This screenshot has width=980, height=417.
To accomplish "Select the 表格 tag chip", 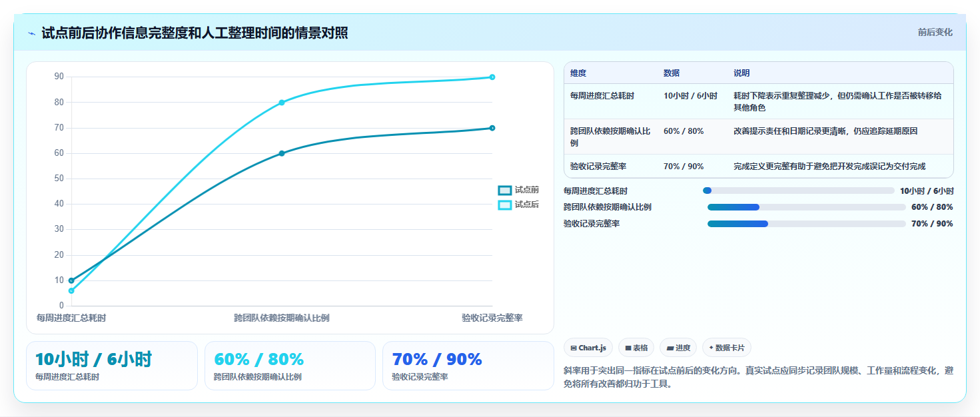I will click(636, 348).
